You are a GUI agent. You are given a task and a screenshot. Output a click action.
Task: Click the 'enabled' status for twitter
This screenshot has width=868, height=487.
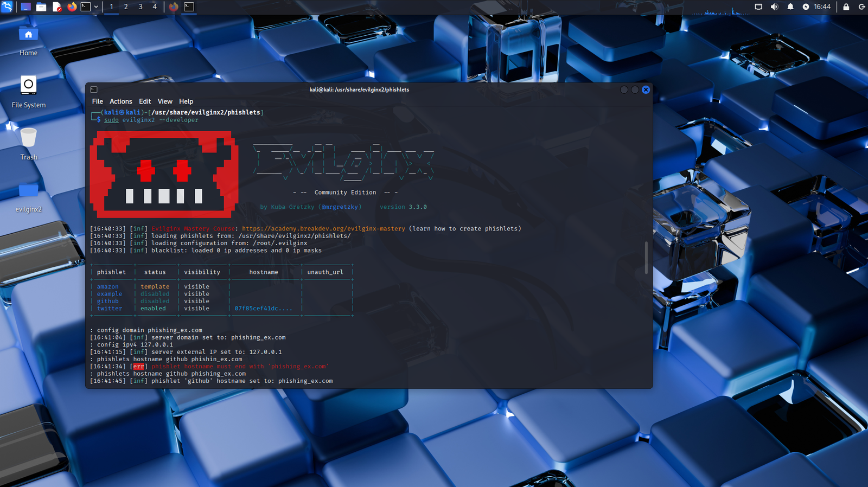pyautogui.click(x=153, y=309)
